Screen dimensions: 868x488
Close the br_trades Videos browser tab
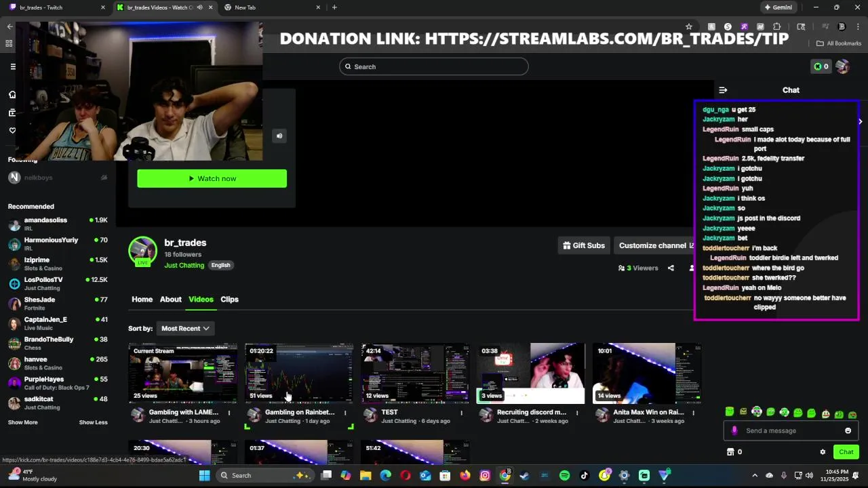click(x=210, y=7)
